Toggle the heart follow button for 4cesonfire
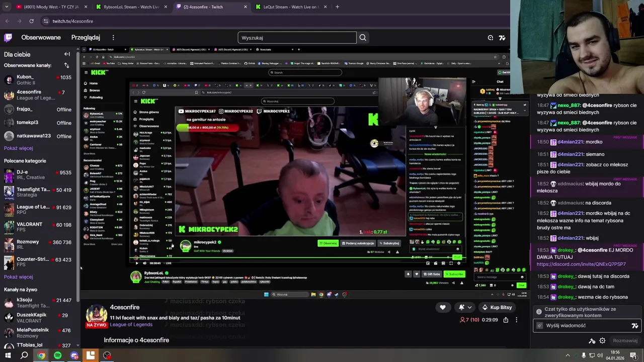Image resolution: width=644 pixels, height=362 pixels. tap(443, 307)
